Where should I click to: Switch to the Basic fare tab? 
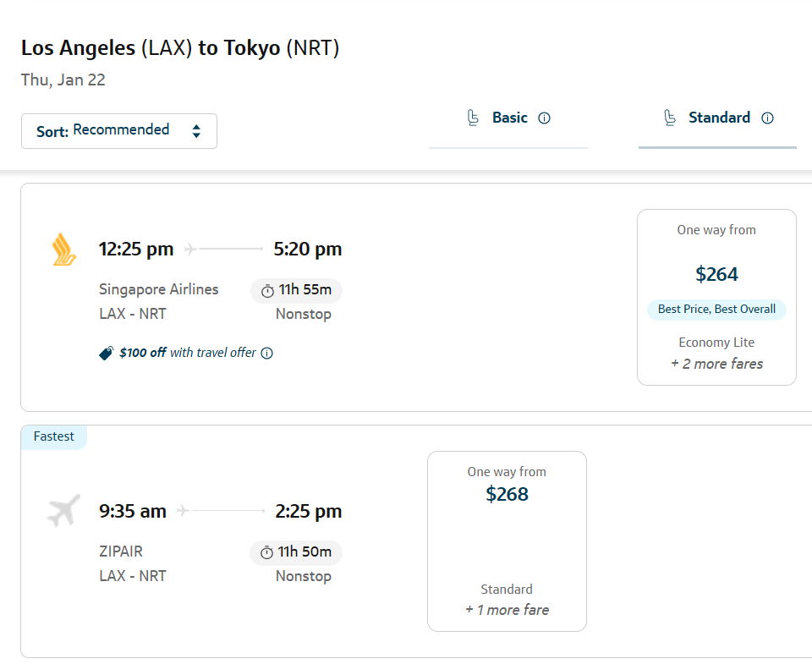(508, 118)
